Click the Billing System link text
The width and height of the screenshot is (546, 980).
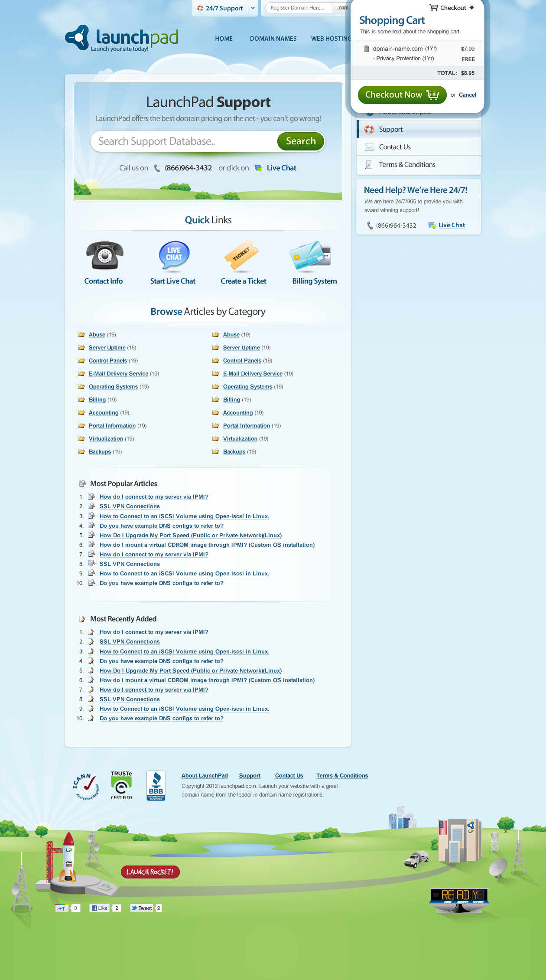point(315,281)
